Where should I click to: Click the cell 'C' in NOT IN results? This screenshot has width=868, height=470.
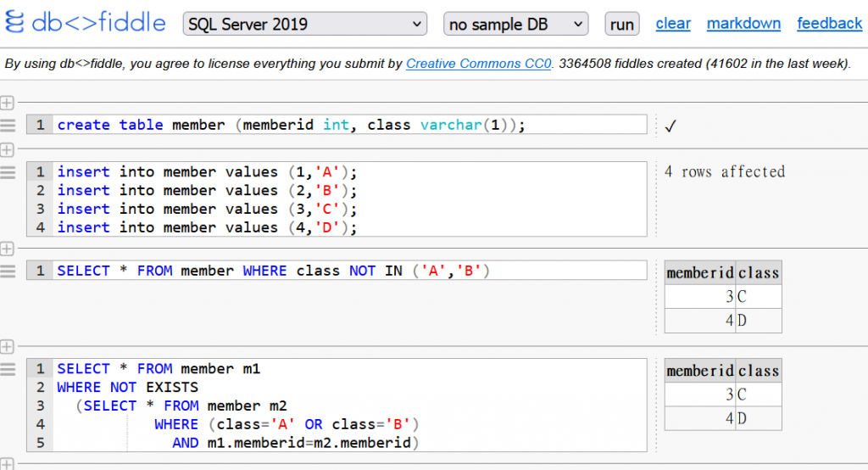point(759,297)
